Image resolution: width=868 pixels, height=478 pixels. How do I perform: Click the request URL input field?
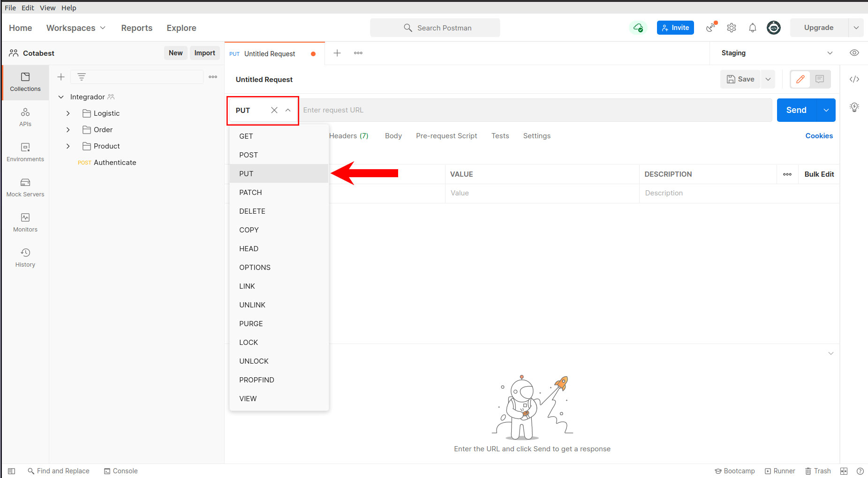(x=535, y=110)
